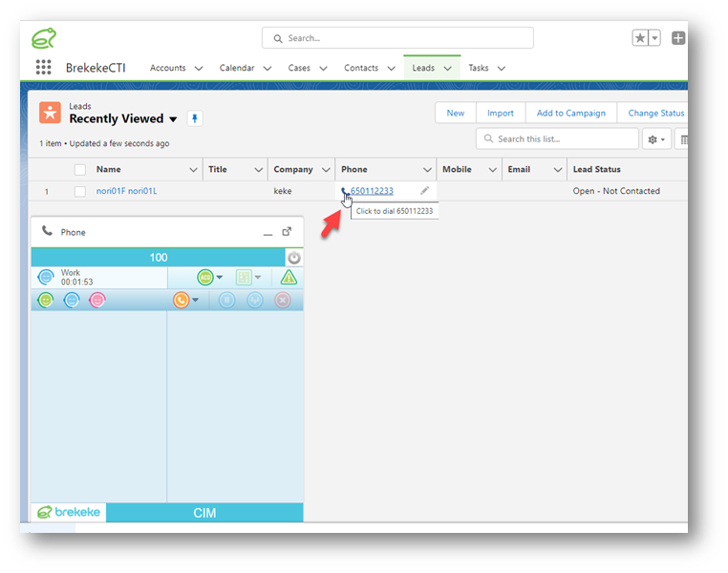Click the Change Status button
The width and height of the screenshot is (728, 573).
pyautogui.click(x=654, y=113)
